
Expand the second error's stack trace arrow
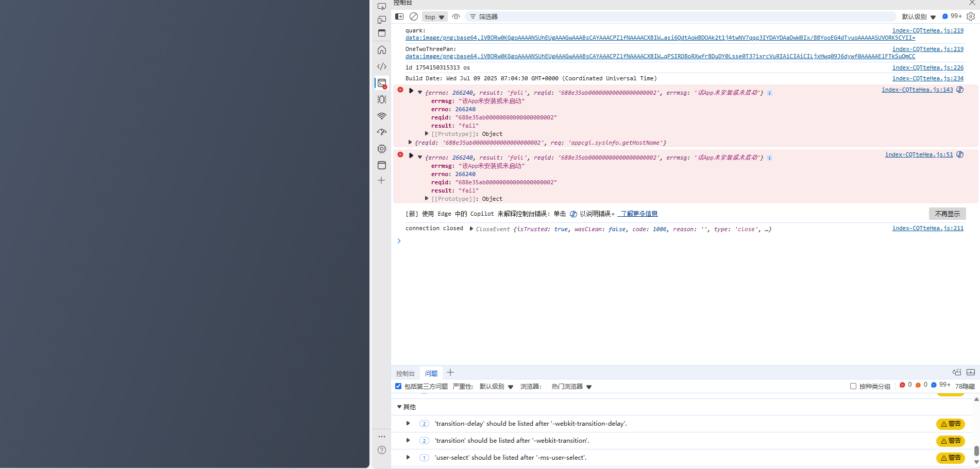411,155
